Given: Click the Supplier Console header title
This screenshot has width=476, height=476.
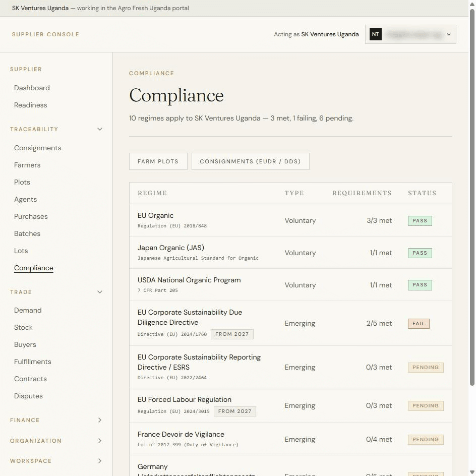Looking at the screenshot, I should pos(45,35).
